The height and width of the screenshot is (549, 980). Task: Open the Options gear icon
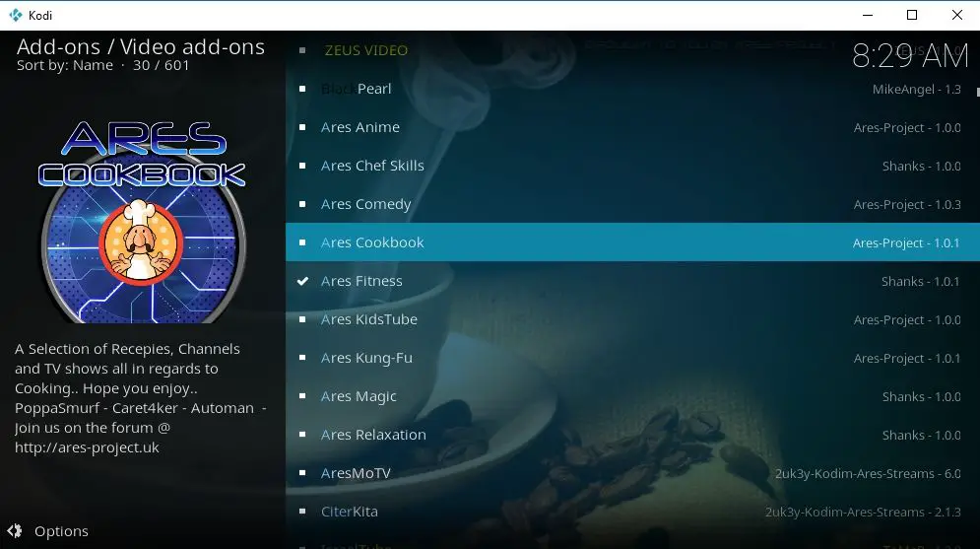tap(15, 531)
